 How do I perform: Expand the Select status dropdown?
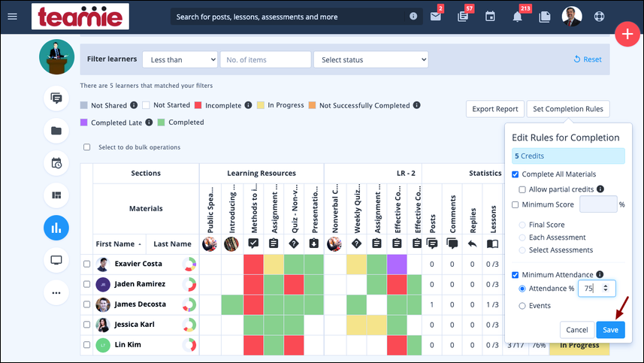click(x=371, y=59)
